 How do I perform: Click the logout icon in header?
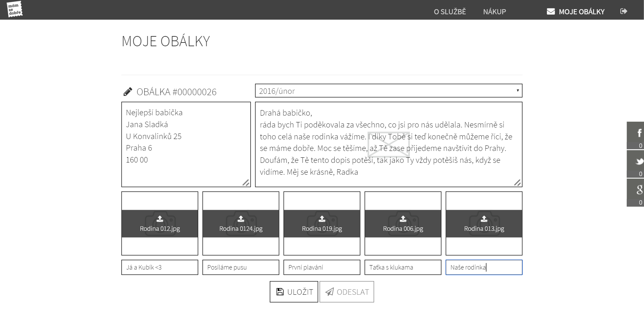click(x=624, y=11)
